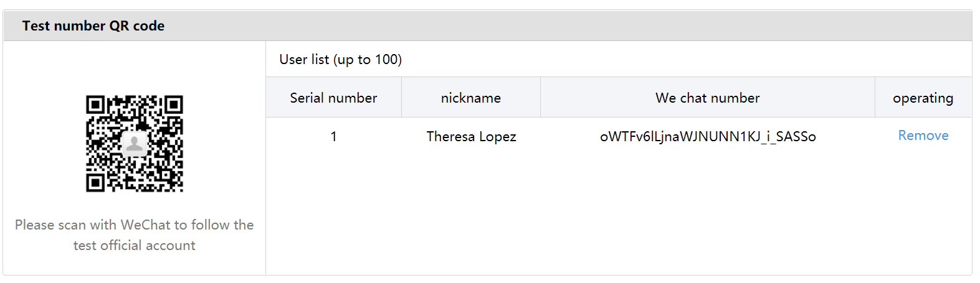Click the avatar icon in the QR code center
The image size is (980, 283).
click(x=135, y=144)
